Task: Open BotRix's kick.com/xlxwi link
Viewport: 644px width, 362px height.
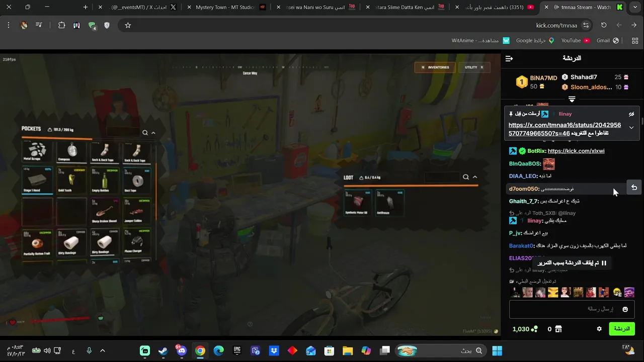Action: click(x=576, y=151)
